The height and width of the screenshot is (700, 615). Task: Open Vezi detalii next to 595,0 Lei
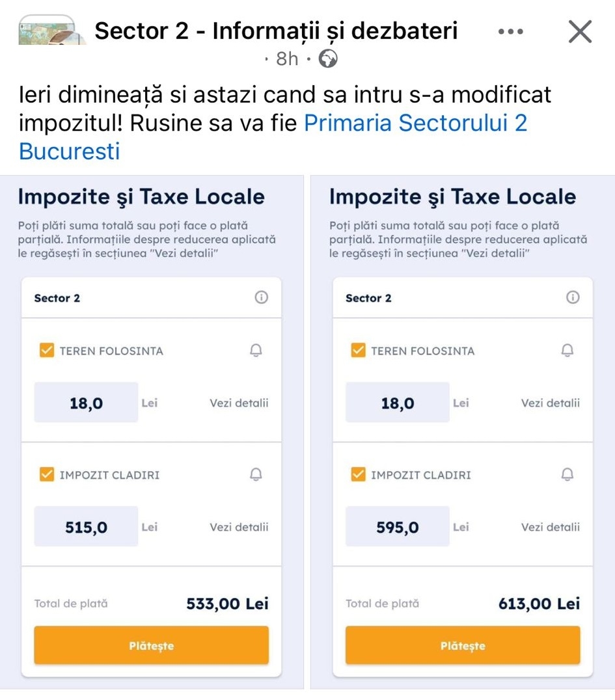click(x=550, y=528)
